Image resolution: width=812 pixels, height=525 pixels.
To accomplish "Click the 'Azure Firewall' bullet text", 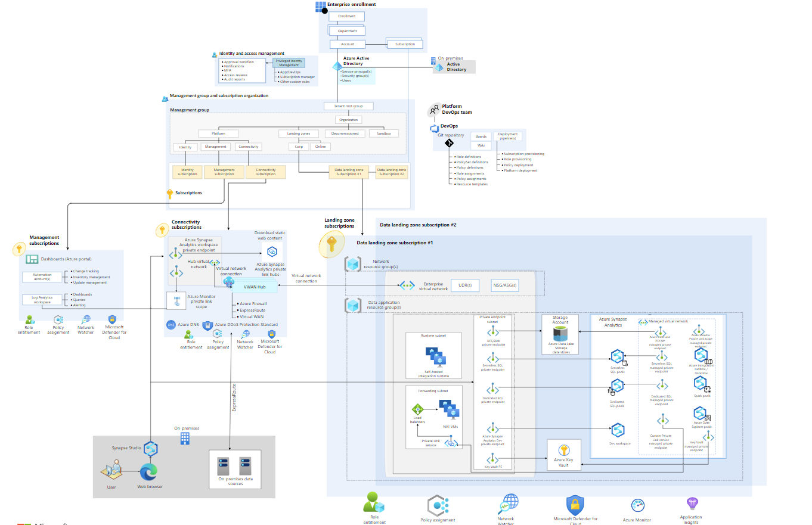I will pos(253,303).
